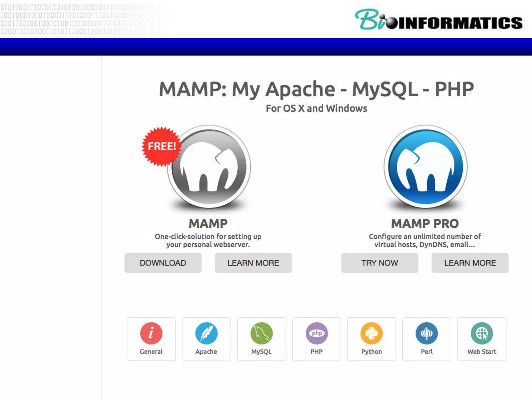The width and height of the screenshot is (532, 399).
Task: Open the Apache feather icon
Action: (x=206, y=333)
